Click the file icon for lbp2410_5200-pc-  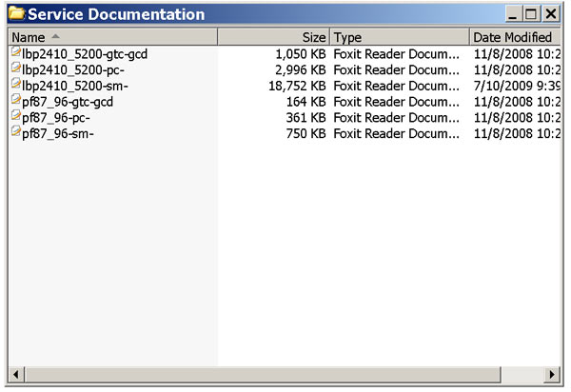(x=15, y=68)
